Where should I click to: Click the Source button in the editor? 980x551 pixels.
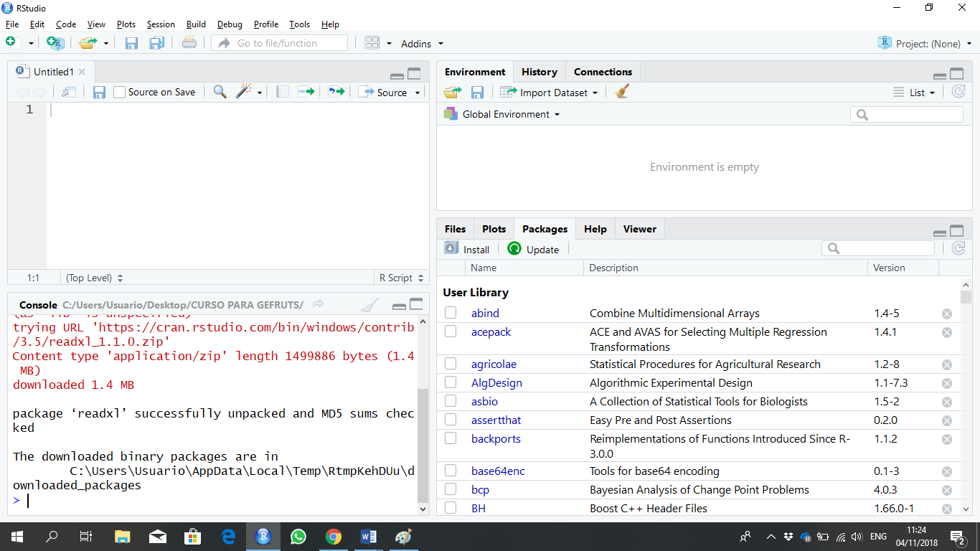pos(383,92)
